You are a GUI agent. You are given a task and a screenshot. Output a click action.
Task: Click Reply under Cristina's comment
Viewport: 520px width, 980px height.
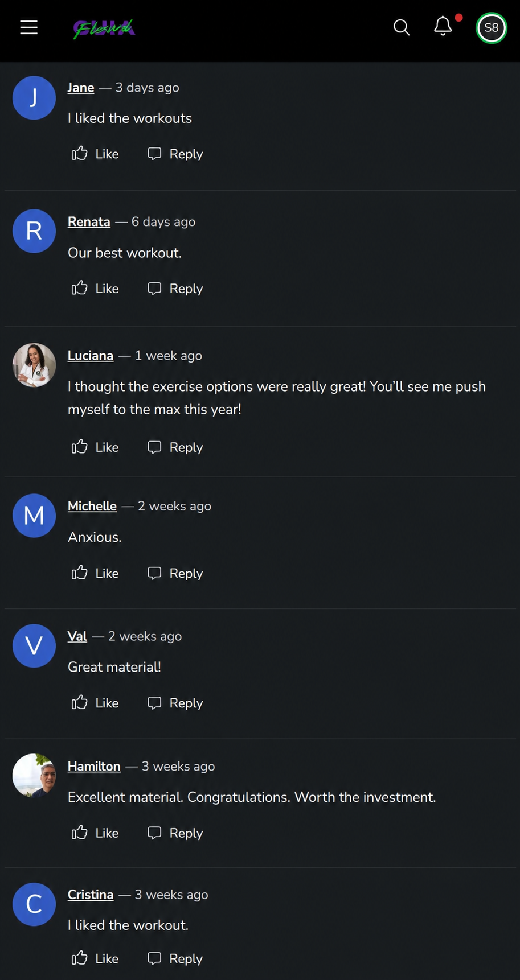(x=175, y=958)
